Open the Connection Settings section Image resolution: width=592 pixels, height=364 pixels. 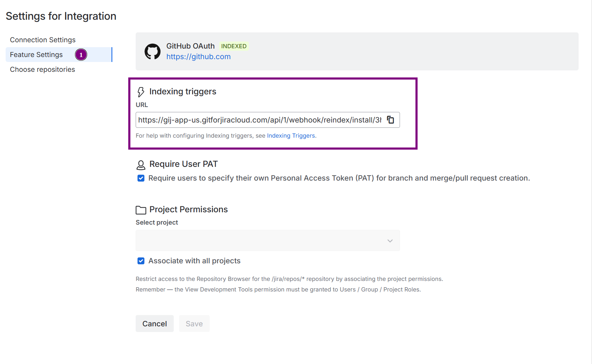(43, 40)
